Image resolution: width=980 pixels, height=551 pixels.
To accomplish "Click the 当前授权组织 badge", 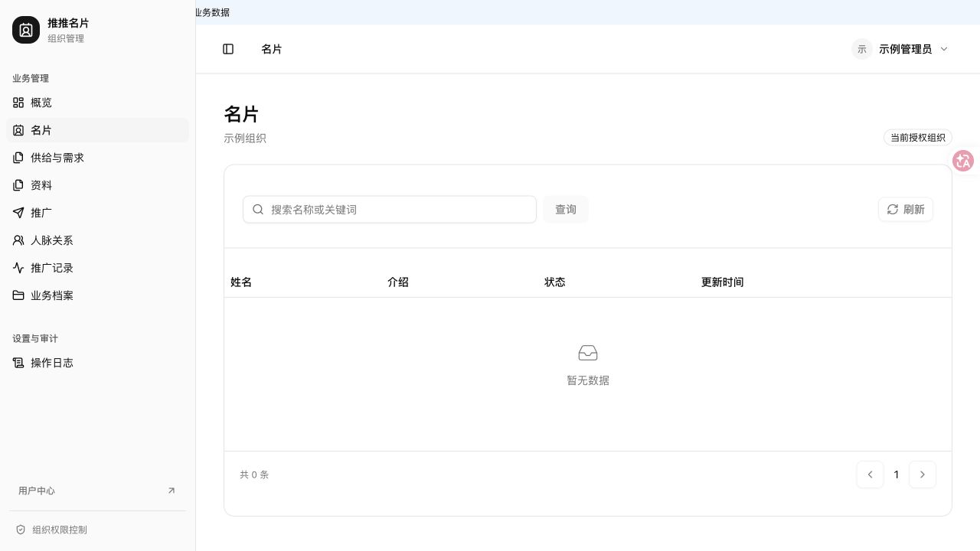I will 918,138.
